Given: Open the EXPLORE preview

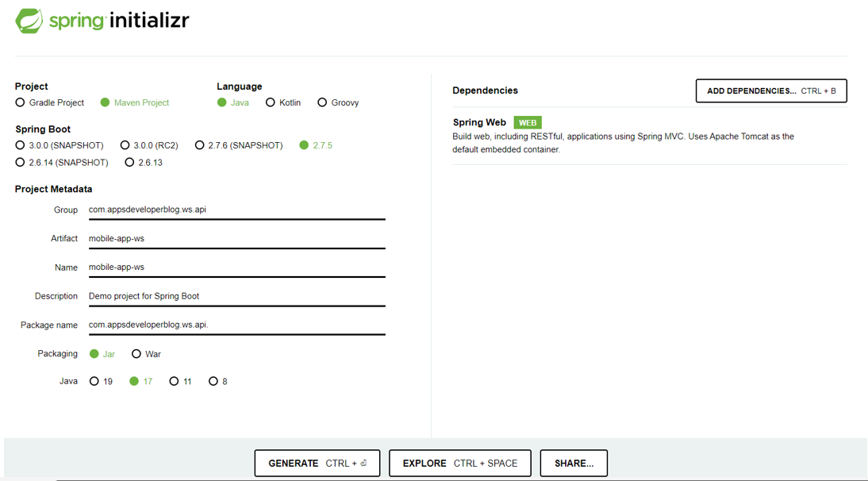Looking at the screenshot, I should 459,463.
